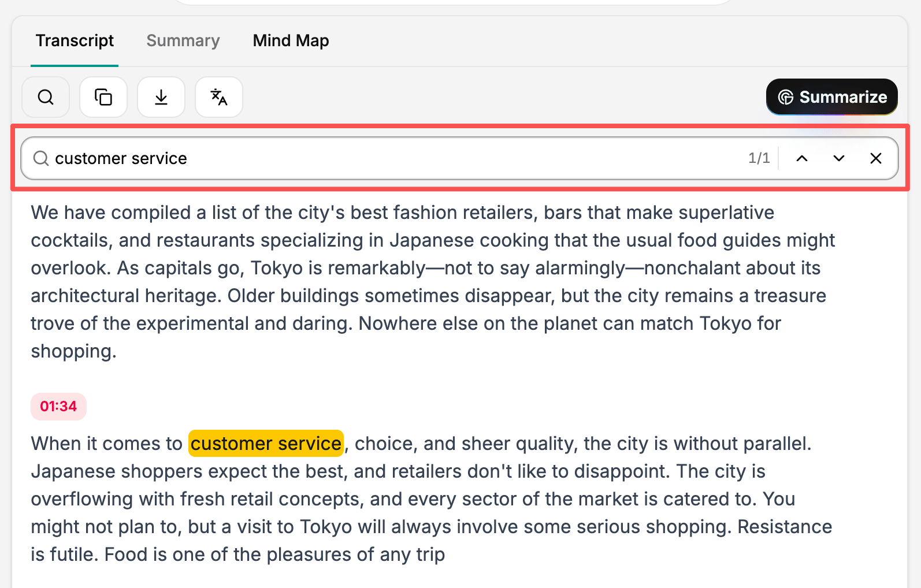Select the Transcript tab
The width and height of the screenshot is (921, 588).
click(x=75, y=40)
